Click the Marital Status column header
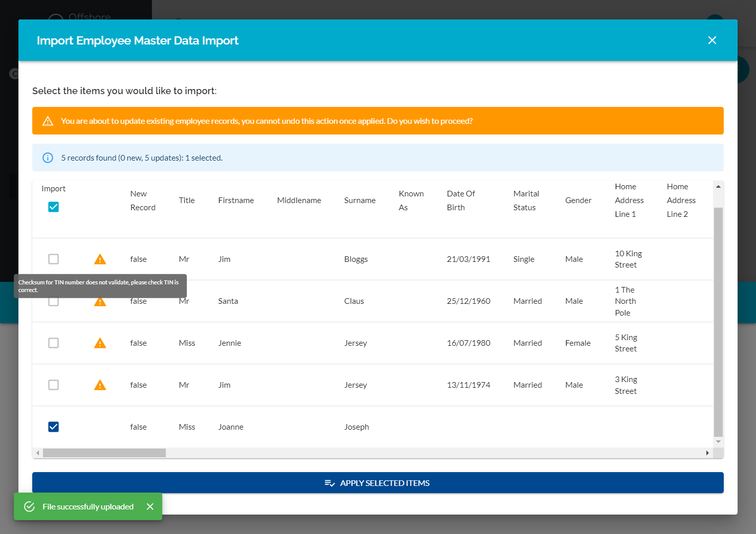Viewport: 756px width, 534px height. coord(526,201)
